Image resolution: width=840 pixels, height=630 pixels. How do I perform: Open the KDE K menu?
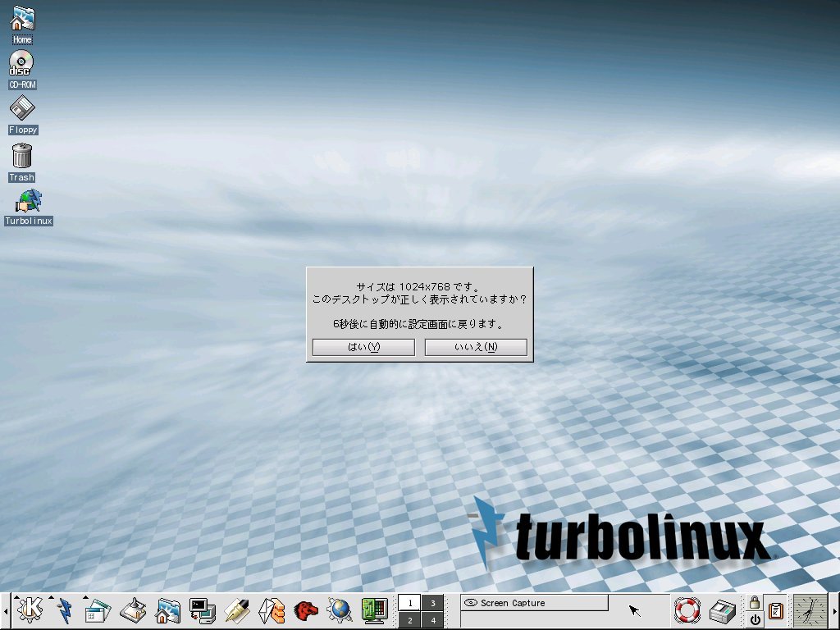(x=30, y=609)
